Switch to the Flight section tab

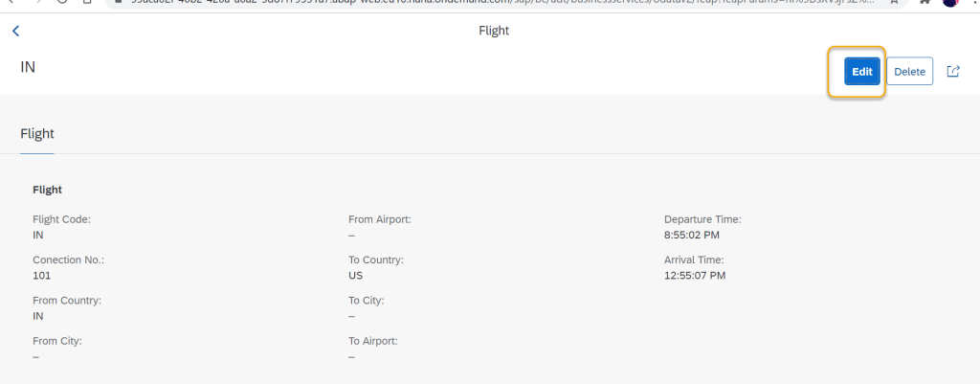(37, 134)
